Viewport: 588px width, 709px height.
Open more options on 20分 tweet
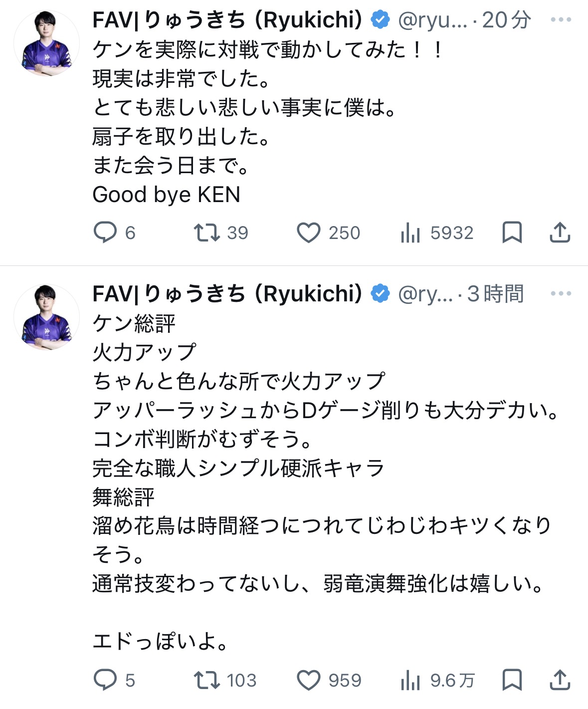(x=561, y=20)
